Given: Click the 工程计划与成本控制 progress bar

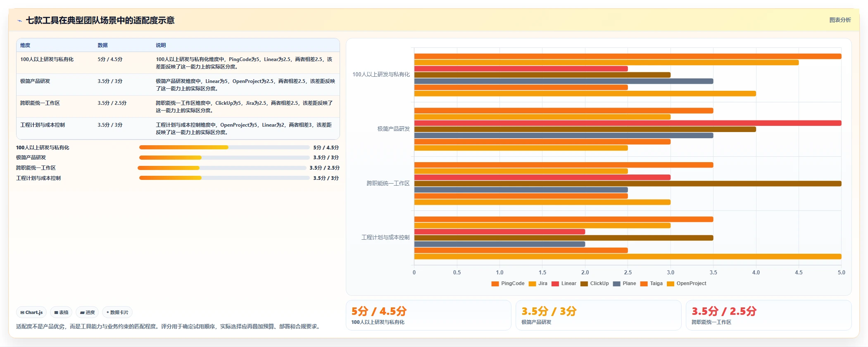Looking at the screenshot, I should click(224, 178).
